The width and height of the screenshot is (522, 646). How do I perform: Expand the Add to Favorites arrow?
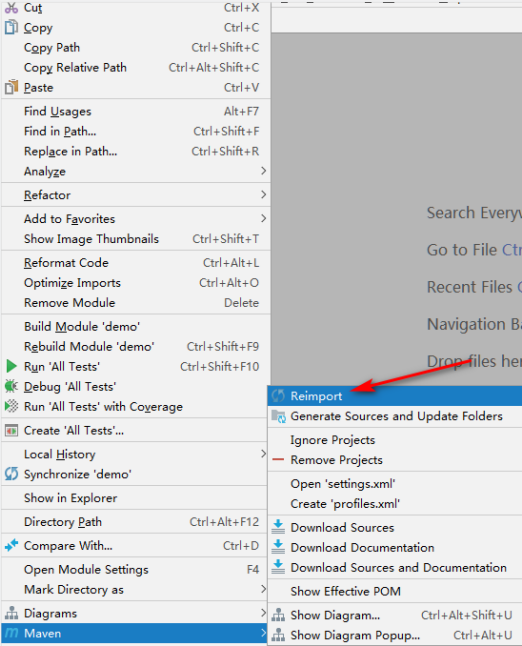tap(264, 218)
